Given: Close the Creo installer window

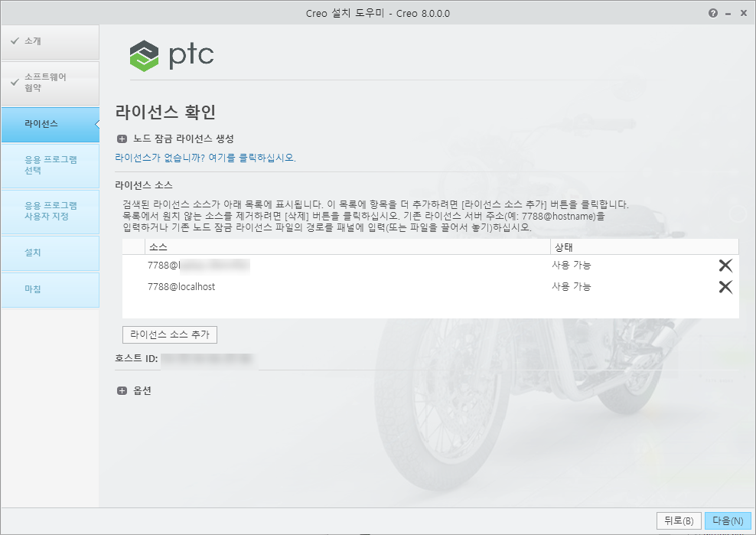Looking at the screenshot, I should (x=744, y=14).
